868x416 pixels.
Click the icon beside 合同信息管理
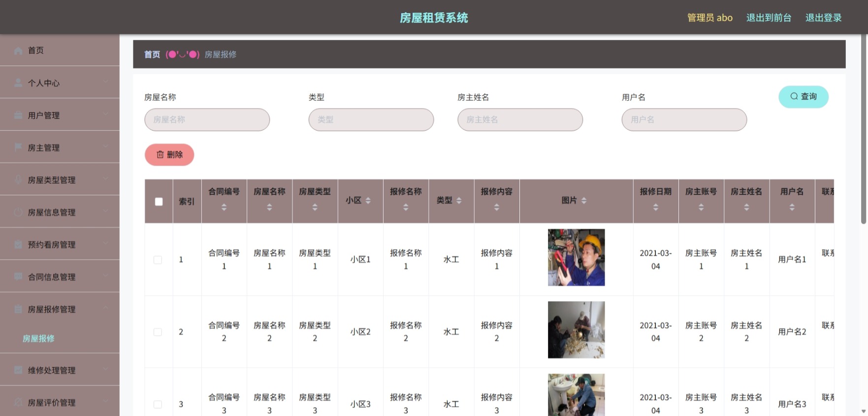point(18,277)
